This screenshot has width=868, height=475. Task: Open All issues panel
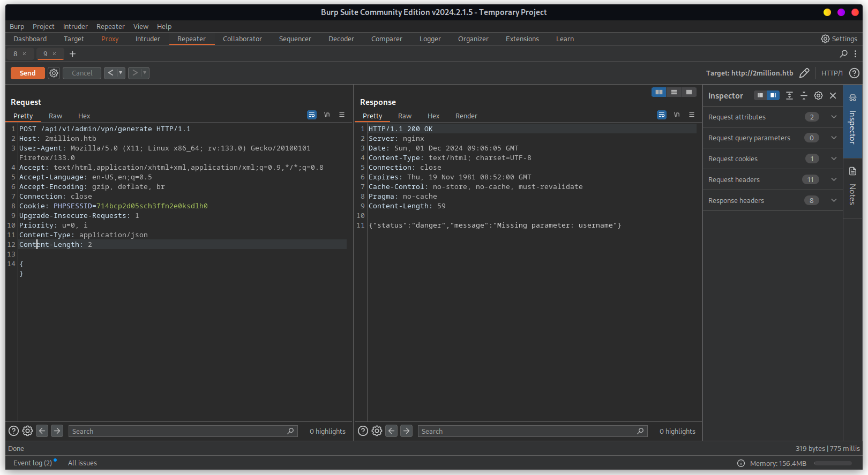(83, 463)
